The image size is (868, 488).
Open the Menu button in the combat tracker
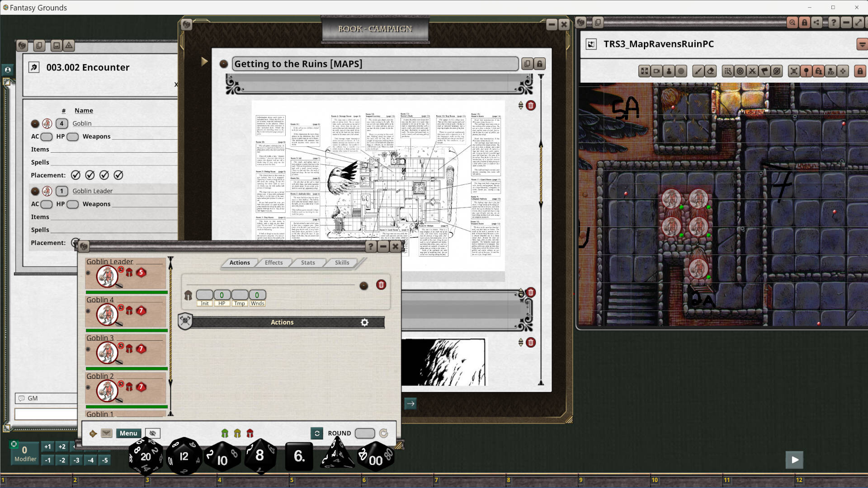(128, 433)
